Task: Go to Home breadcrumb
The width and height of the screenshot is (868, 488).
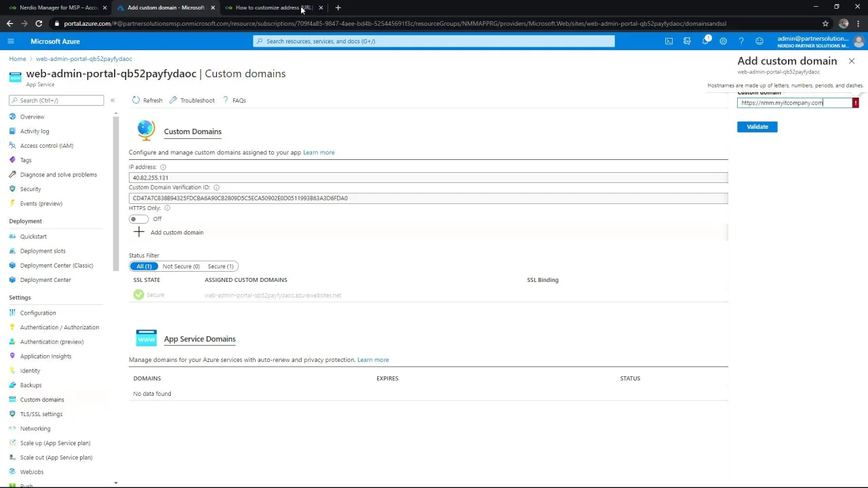Action: pyautogui.click(x=18, y=59)
